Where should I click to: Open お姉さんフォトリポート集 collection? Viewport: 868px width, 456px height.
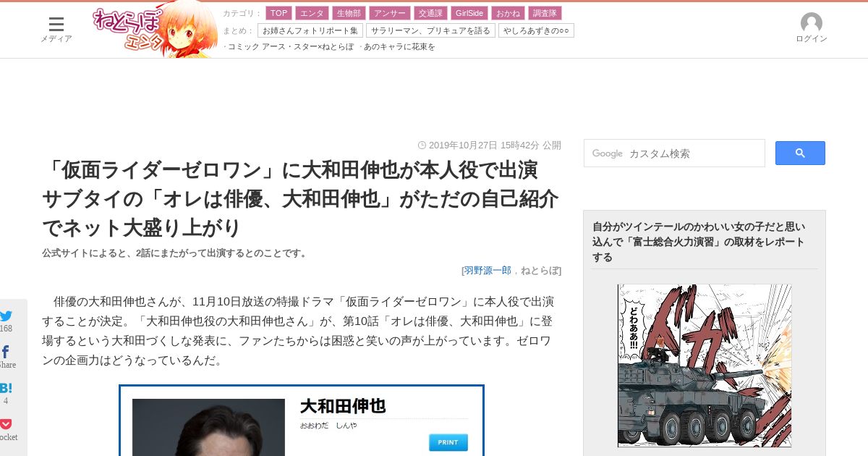click(310, 30)
